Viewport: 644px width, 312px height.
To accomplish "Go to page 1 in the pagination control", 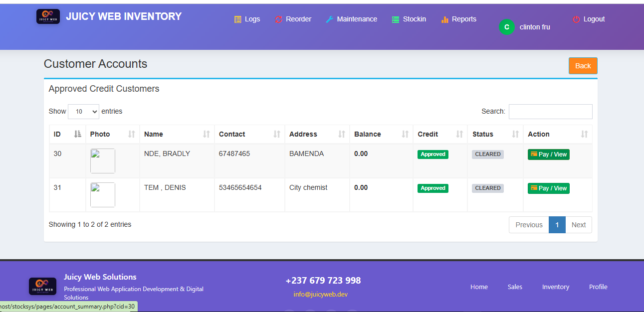I will click(x=557, y=225).
